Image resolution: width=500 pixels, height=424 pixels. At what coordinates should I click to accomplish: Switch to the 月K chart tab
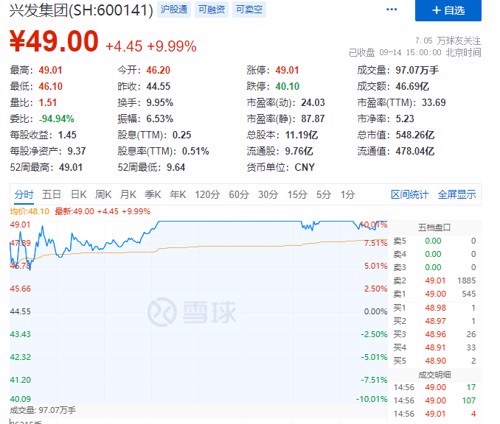coord(128,194)
